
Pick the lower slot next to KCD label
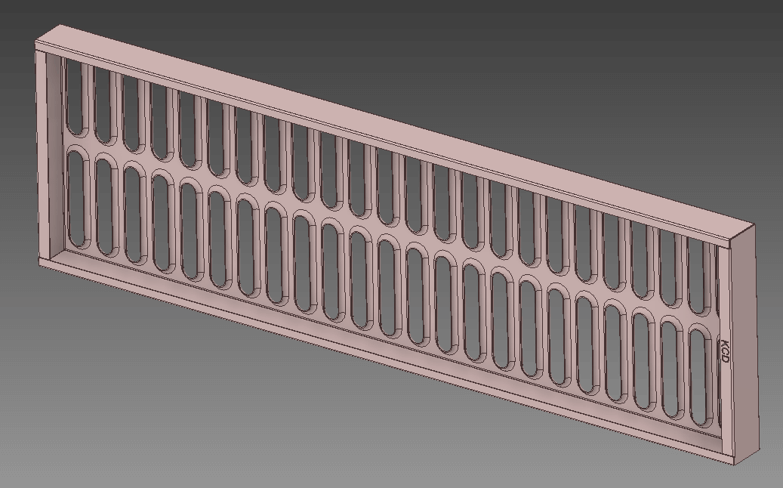tap(702, 376)
